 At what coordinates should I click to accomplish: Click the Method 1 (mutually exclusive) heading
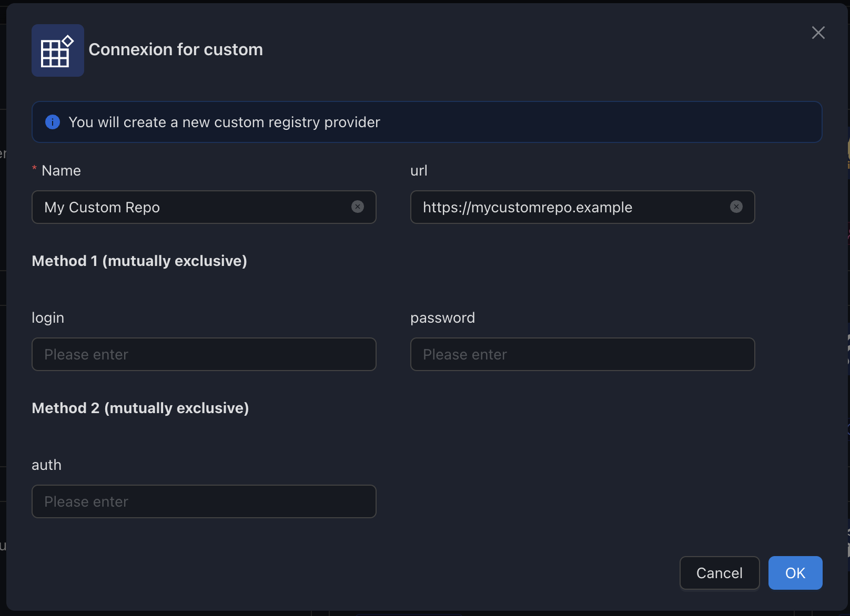coord(139,261)
